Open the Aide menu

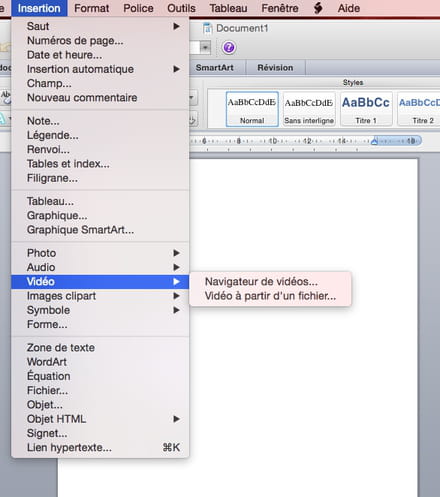[349, 8]
